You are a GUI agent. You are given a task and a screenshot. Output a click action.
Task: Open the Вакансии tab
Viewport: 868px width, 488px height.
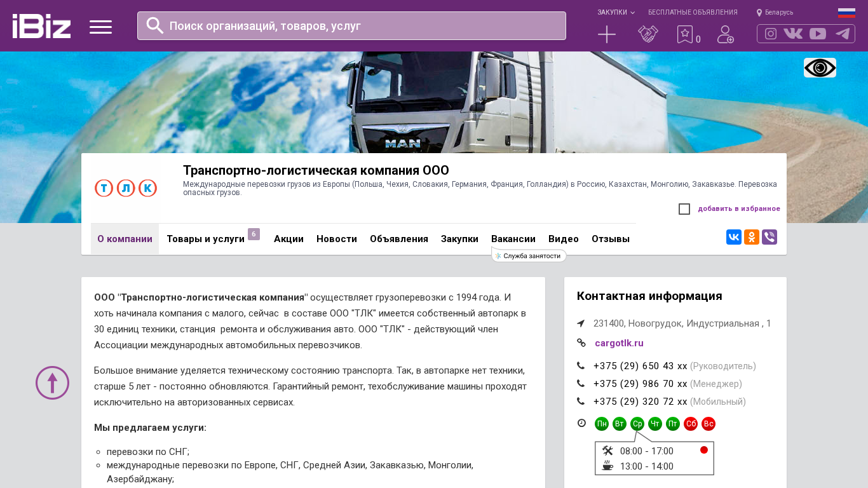click(x=513, y=239)
